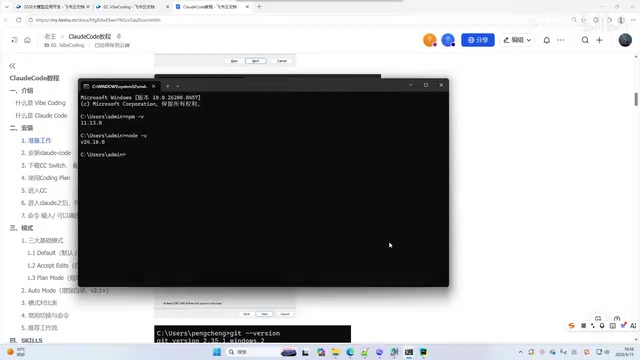Open Microsoft Edge from the taskbar

350,352
